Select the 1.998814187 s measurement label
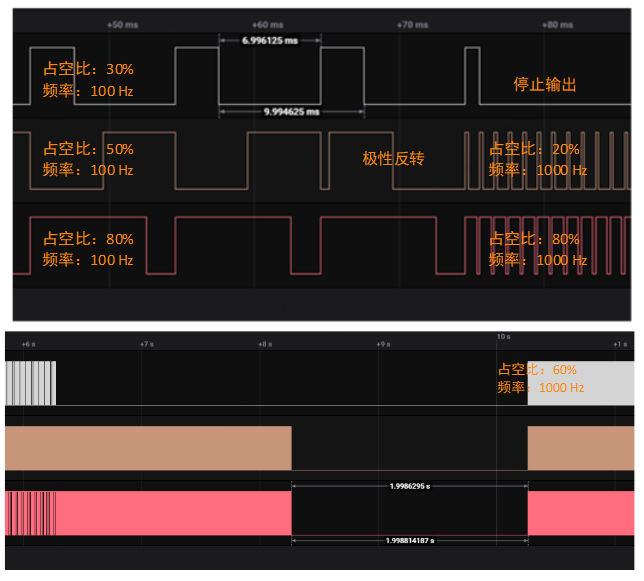 point(410,540)
